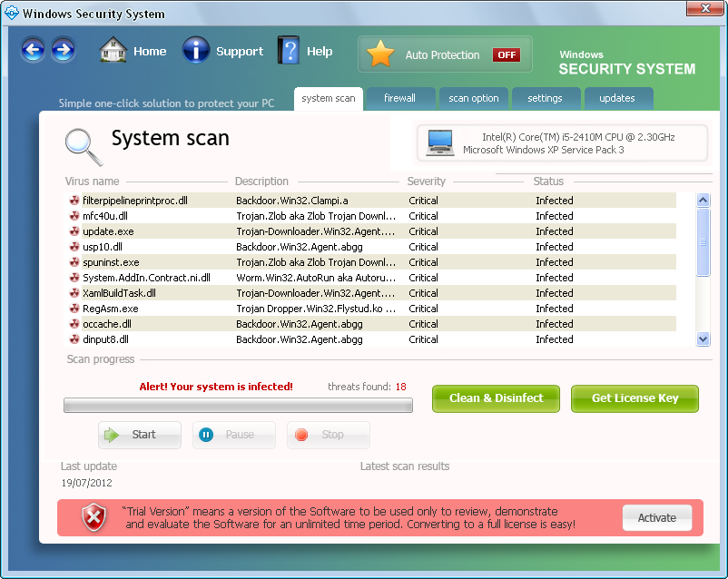Switch to the firewall tab
Image resolution: width=728 pixels, height=579 pixels.
399,98
